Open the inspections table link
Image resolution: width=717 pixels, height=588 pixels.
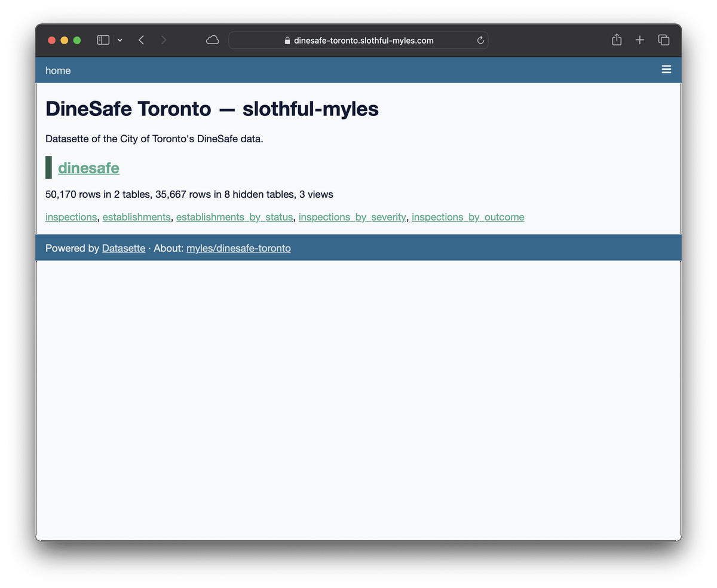[71, 217]
